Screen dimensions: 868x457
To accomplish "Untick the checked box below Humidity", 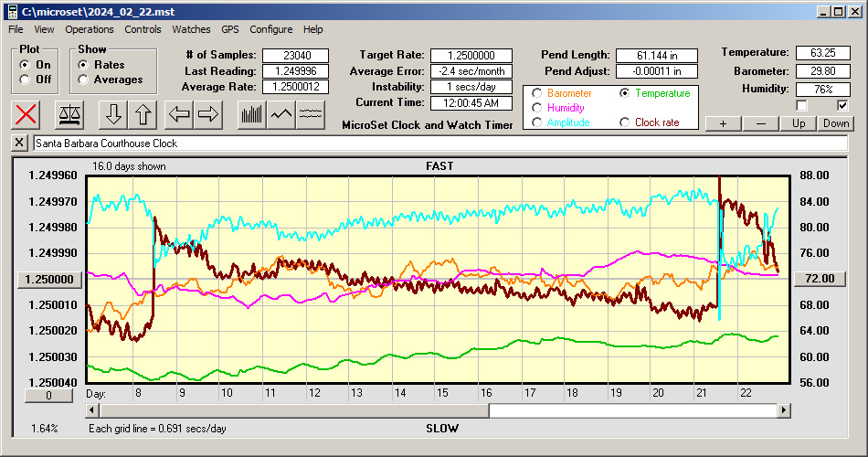I will [842, 105].
